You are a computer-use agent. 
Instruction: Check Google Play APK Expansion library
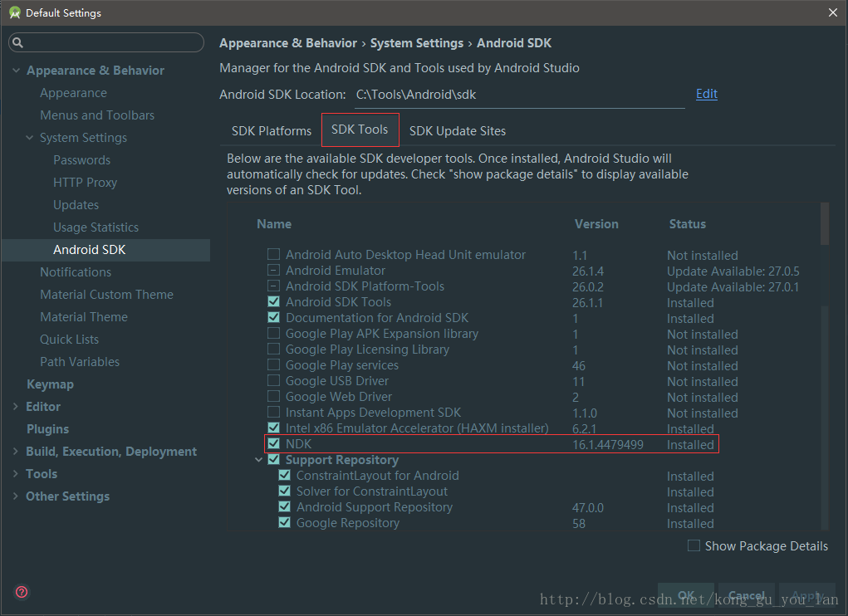(273, 333)
